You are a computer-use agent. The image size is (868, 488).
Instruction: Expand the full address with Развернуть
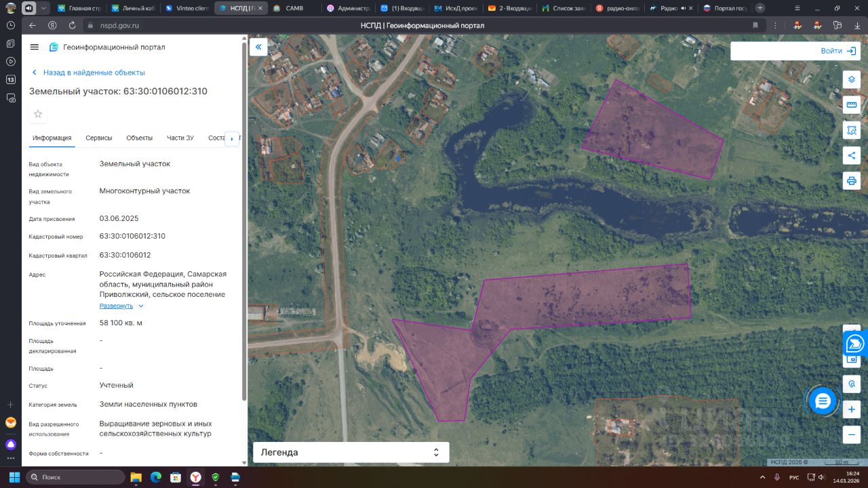click(121, 306)
